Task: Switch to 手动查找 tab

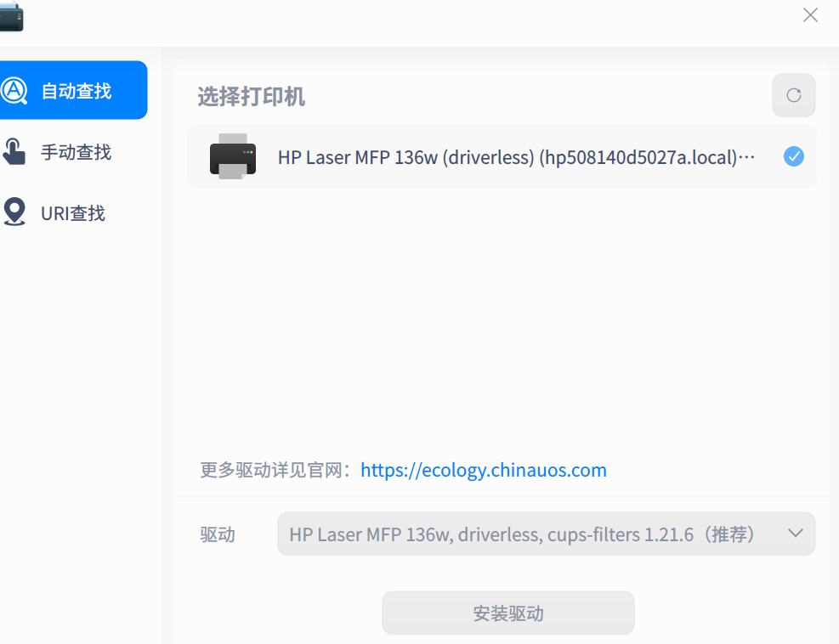Action: coord(73,152)
